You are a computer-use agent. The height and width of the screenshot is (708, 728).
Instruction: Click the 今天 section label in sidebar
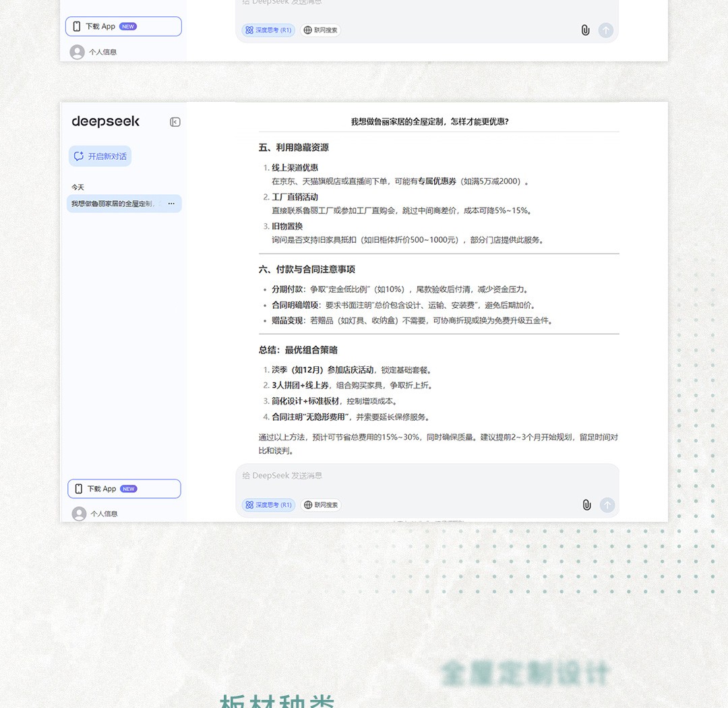[x=78, y=187]
